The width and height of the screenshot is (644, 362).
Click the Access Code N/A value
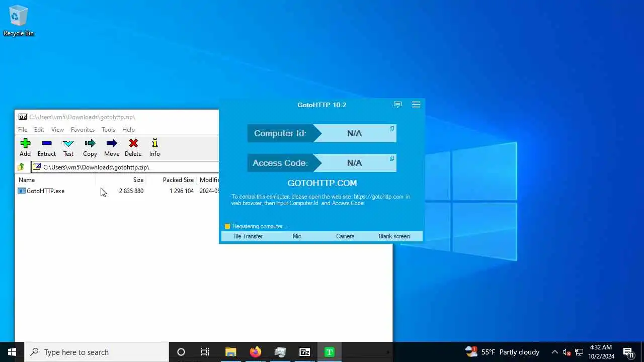pos(354,163)
